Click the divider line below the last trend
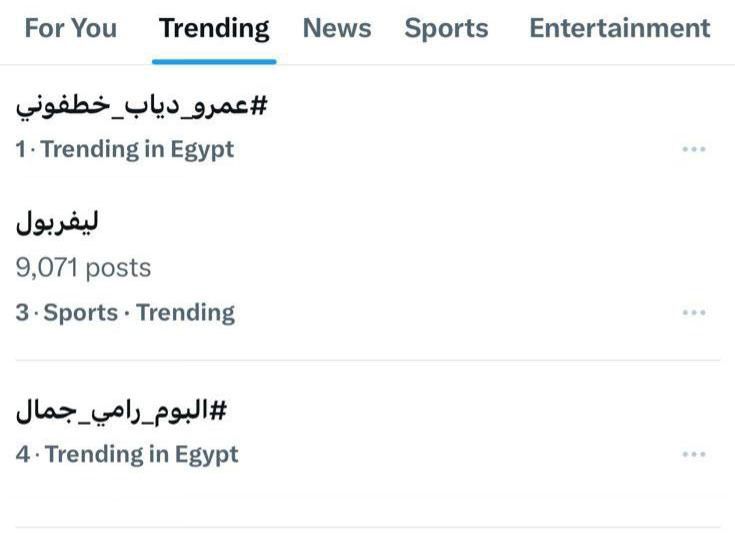The height and width of the screenshot is (538, 735). pyautogui.click(x=367, y=527)
